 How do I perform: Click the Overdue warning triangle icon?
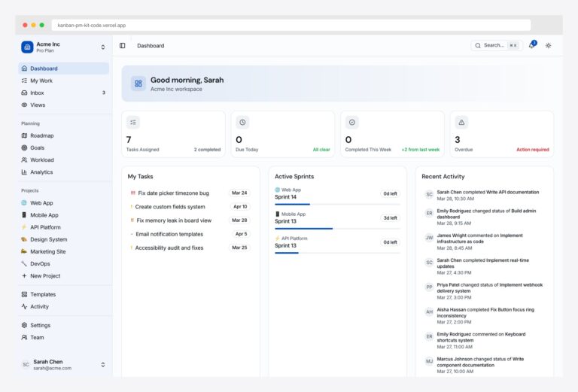(461, 123)
